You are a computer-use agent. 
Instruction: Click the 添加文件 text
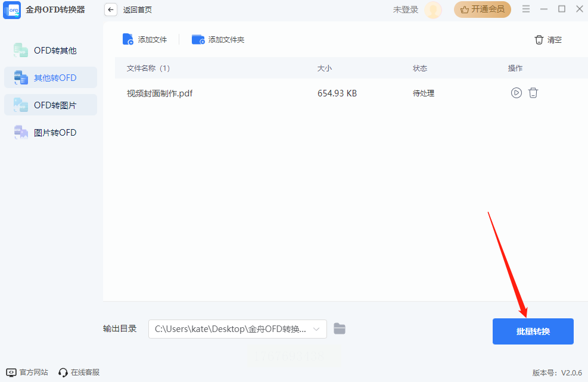pyautogui.click(x=153, y=40)
